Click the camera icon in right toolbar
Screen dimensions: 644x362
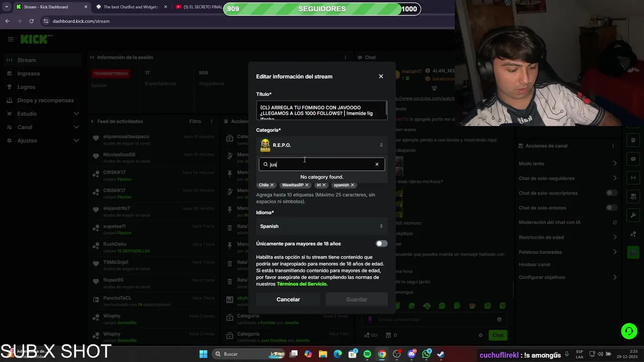[x=633, y=196]
